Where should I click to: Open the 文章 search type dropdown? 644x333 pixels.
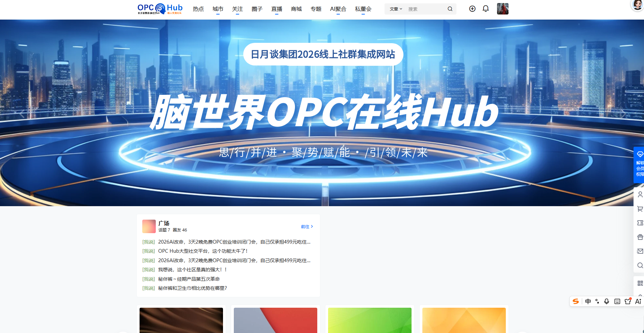click(395, 9)
